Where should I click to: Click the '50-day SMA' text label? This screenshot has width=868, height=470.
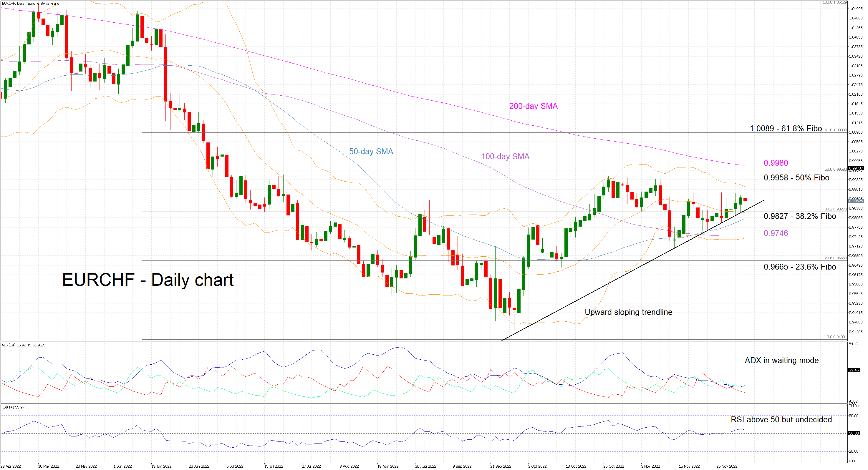click(371, 151)
